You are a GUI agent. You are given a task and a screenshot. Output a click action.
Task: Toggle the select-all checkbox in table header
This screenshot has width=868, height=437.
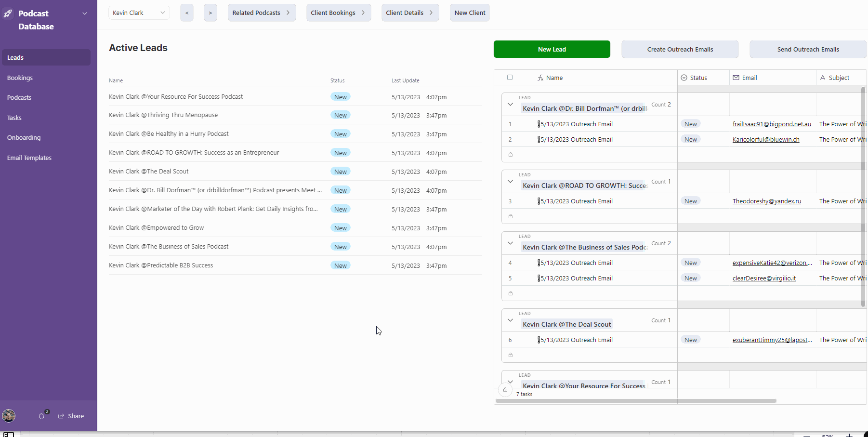pyautogui.click(x=510, y=78)
